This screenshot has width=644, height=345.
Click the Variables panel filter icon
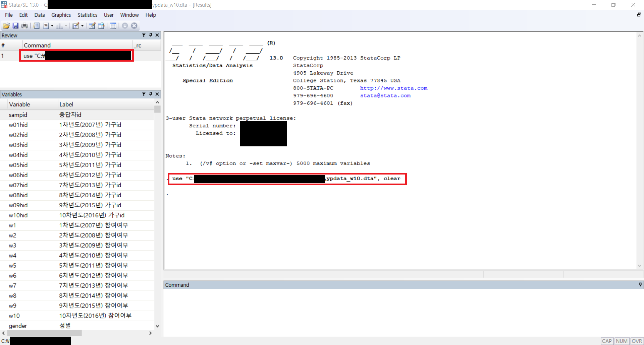pos(144,94)
